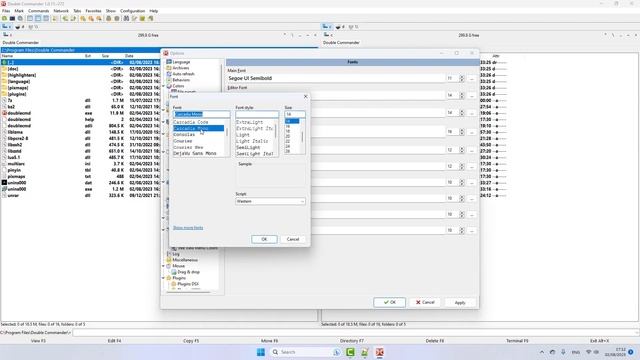Click the Font name input field
640x360 pixels.
click(x=201, y=114)
